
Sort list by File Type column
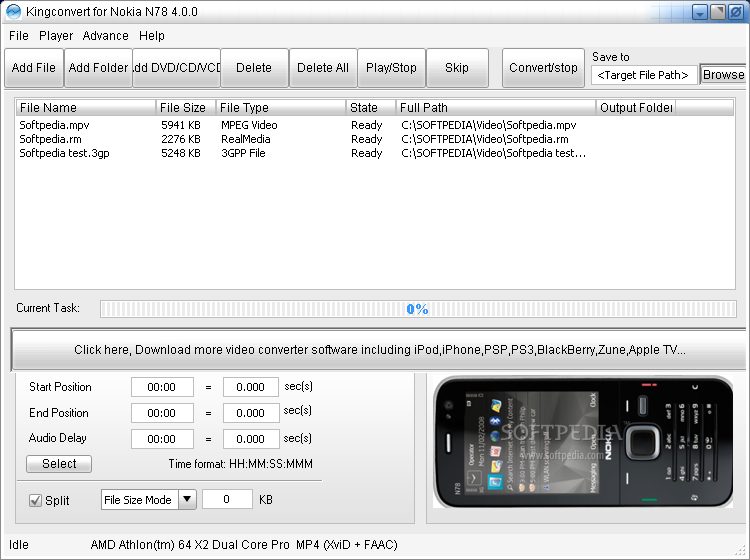point(281,108)
